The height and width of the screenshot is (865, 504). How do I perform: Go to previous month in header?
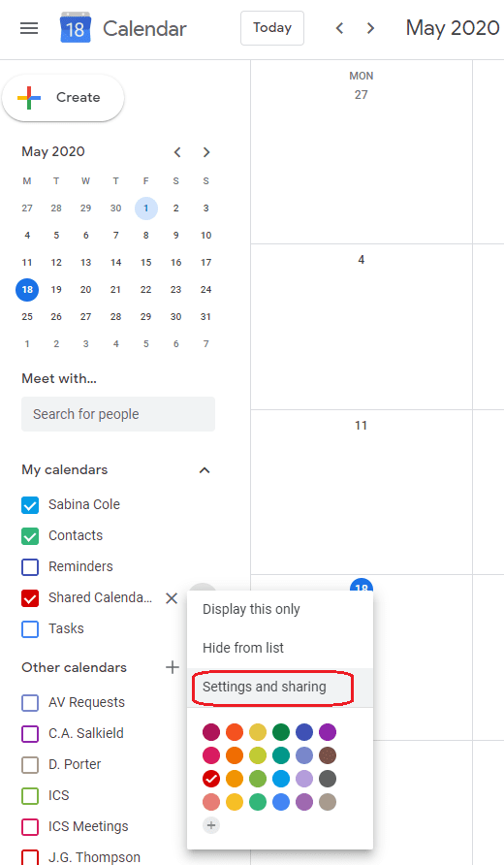(x=339, y=28)
